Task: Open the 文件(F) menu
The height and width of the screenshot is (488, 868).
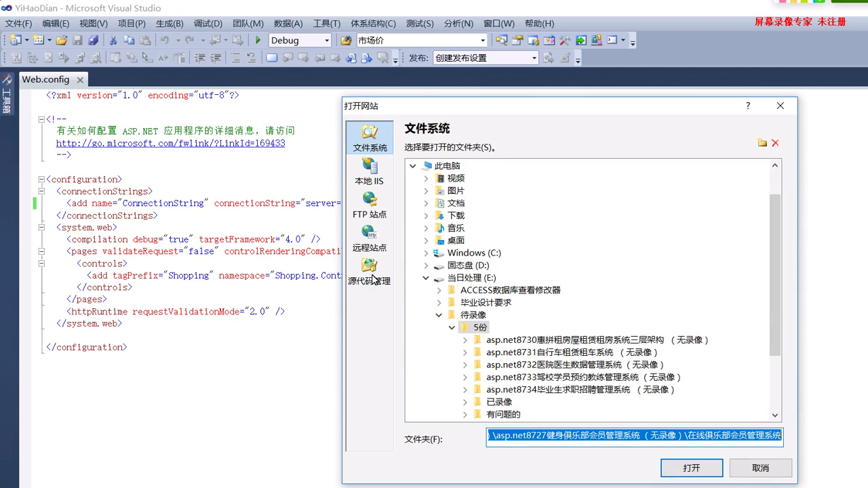Action: (x=18, y=23)
